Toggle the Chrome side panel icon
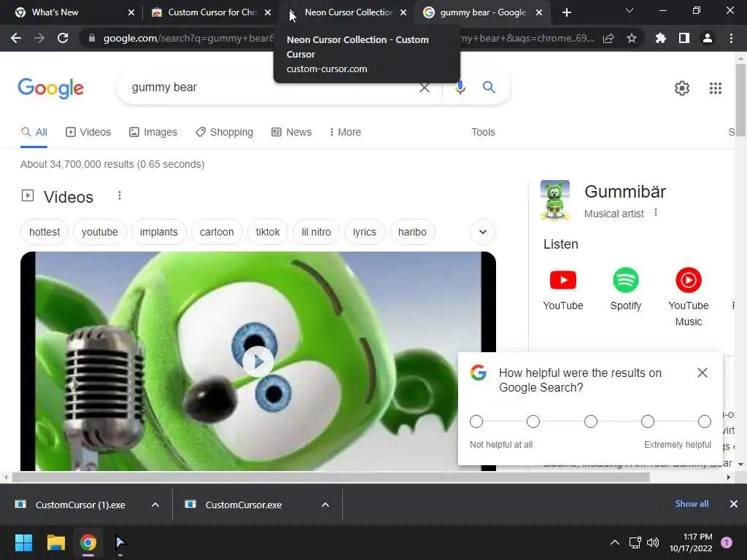 [x=684, y=38]
